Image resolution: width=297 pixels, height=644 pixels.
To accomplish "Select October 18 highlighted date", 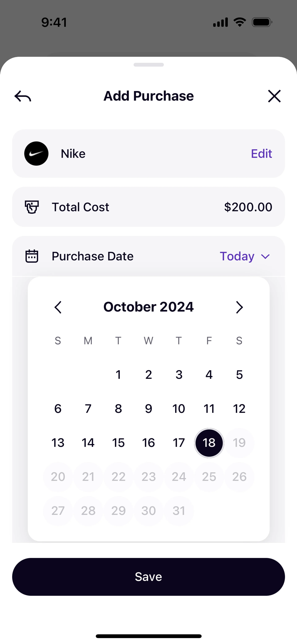I will (209, 443).
